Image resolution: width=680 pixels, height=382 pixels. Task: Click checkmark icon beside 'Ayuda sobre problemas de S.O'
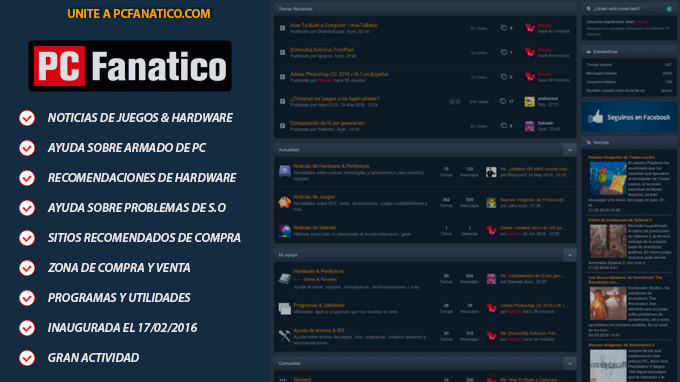point(27,208)
